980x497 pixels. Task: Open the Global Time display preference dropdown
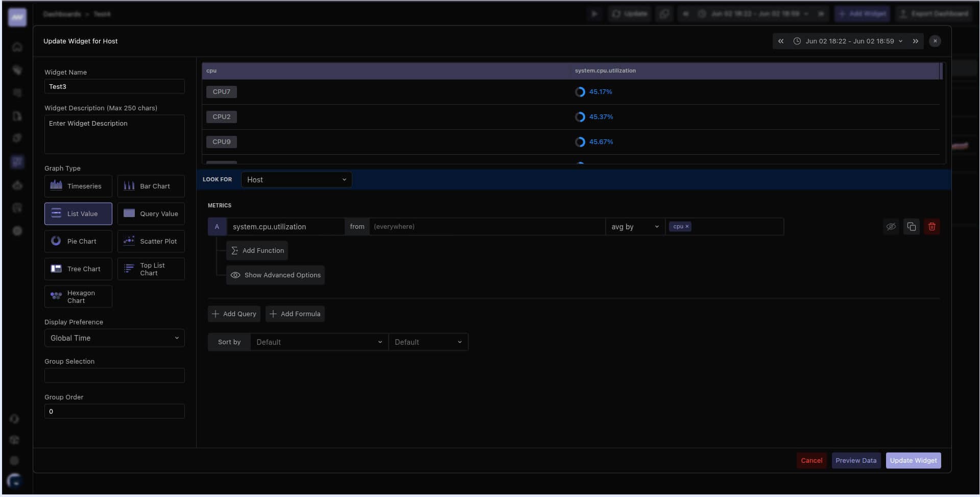coord(114,338)
